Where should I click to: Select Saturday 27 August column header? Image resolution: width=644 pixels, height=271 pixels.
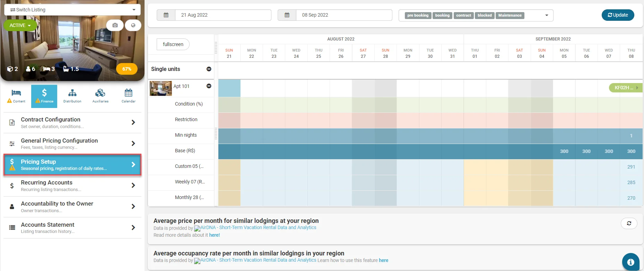[363, 53]
